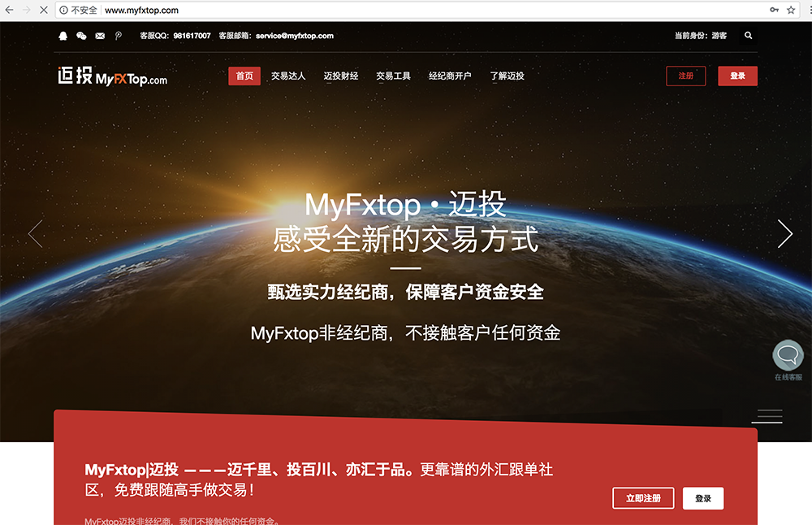Click the browser forward arrow
The height and width of the screenshot is (525, 812).
[27, 10]
